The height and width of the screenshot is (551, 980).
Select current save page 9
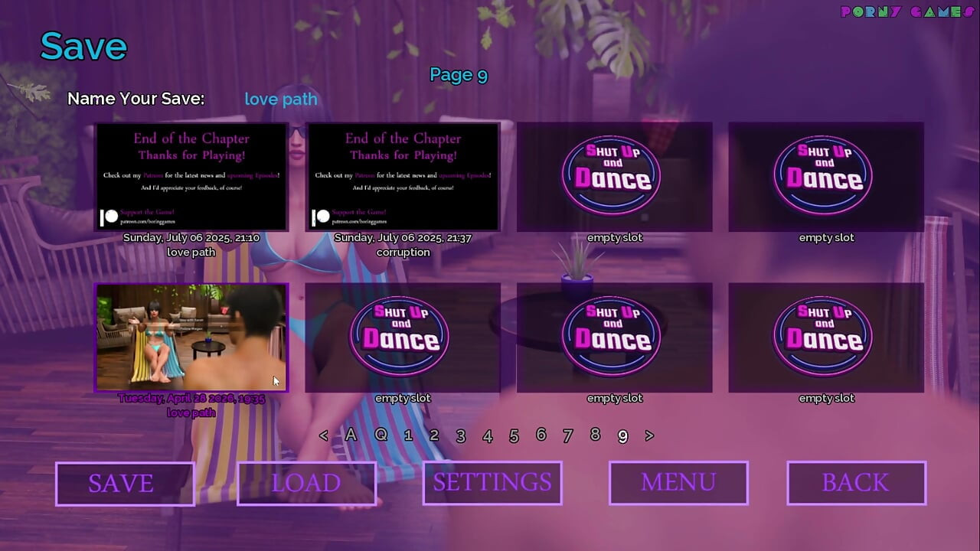point(622,436)
